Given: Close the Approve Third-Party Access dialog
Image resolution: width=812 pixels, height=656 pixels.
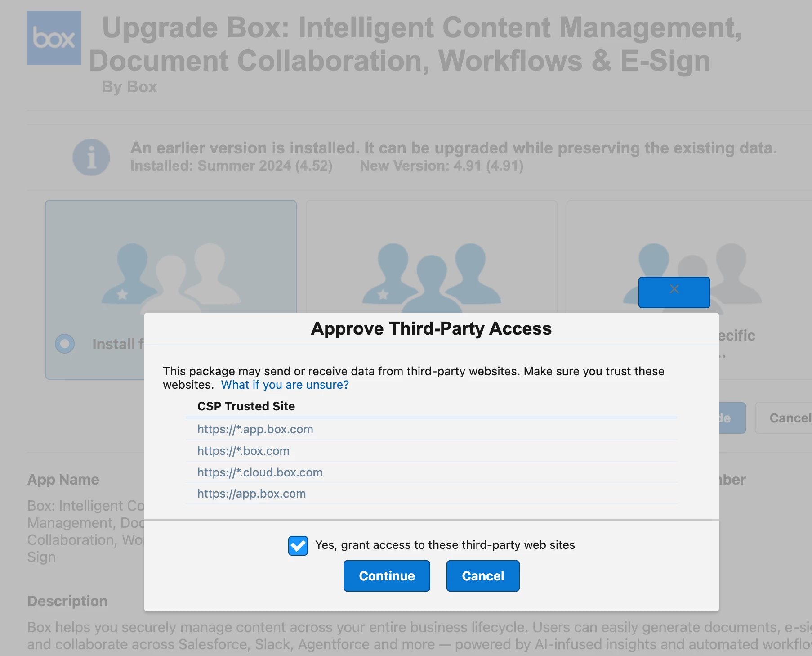Looking at the screenshot, I should 674,292.
